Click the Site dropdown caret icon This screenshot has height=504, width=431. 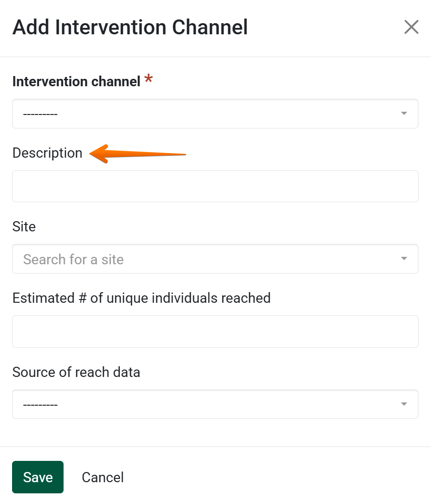[404, 259]
